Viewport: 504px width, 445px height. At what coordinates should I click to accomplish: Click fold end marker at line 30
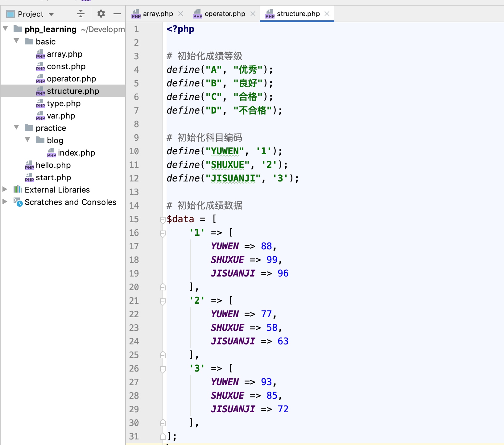(163, 423)
